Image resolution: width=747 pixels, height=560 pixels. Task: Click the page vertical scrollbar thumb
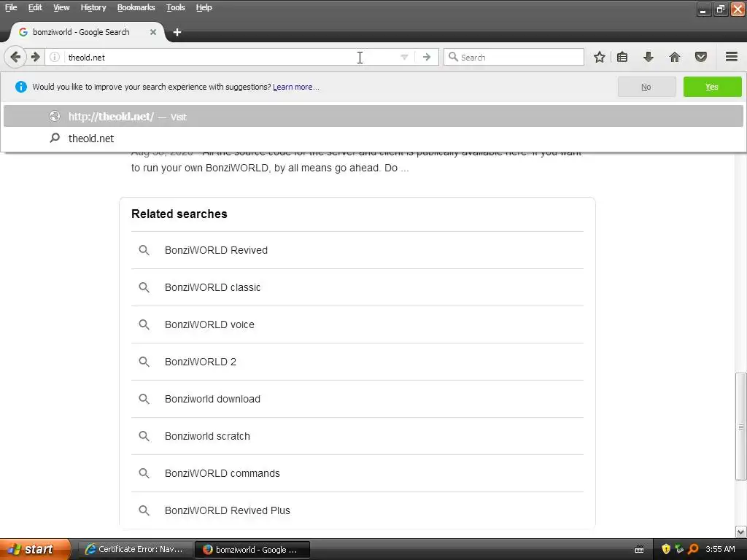coord(740,426)
